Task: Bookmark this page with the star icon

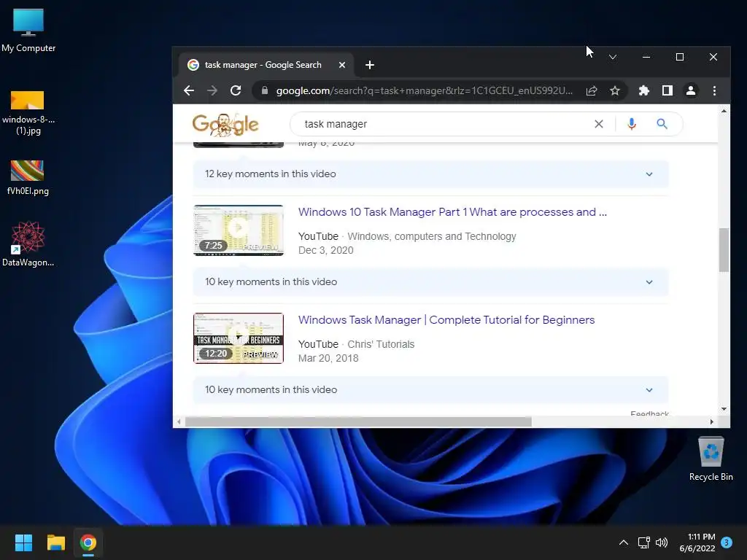Action: 615,90
